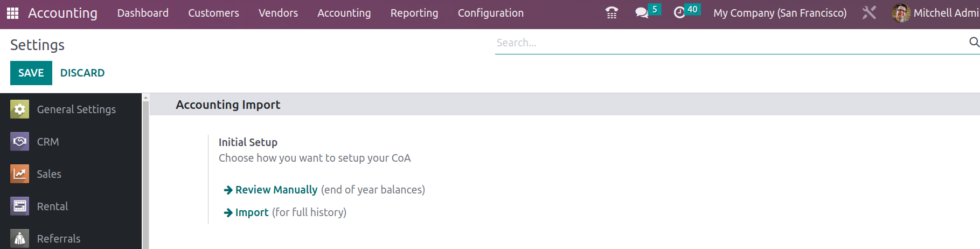Expand the Reporting menu
Viewport: 980px width, 249px height.
[x=414, y=13]
